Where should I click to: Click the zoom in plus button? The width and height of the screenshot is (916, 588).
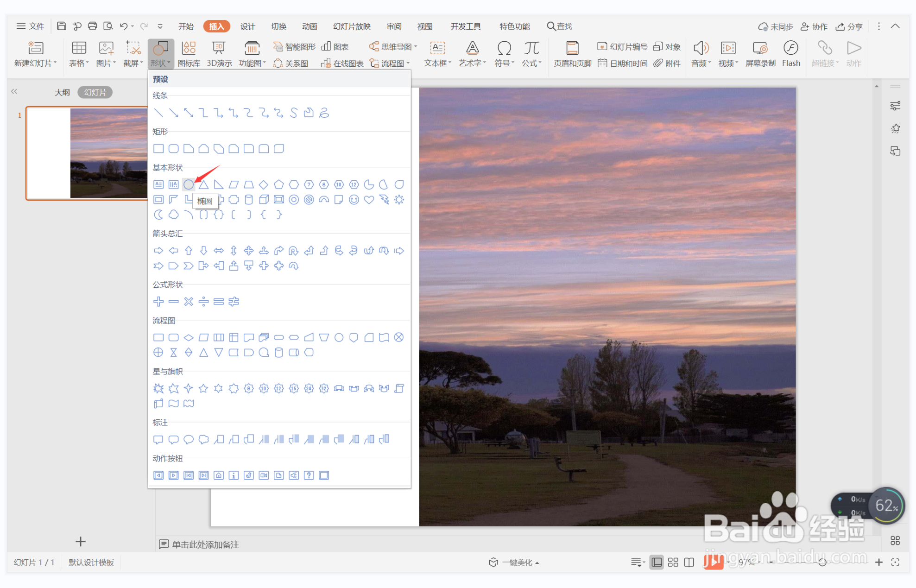coord(878,562)
